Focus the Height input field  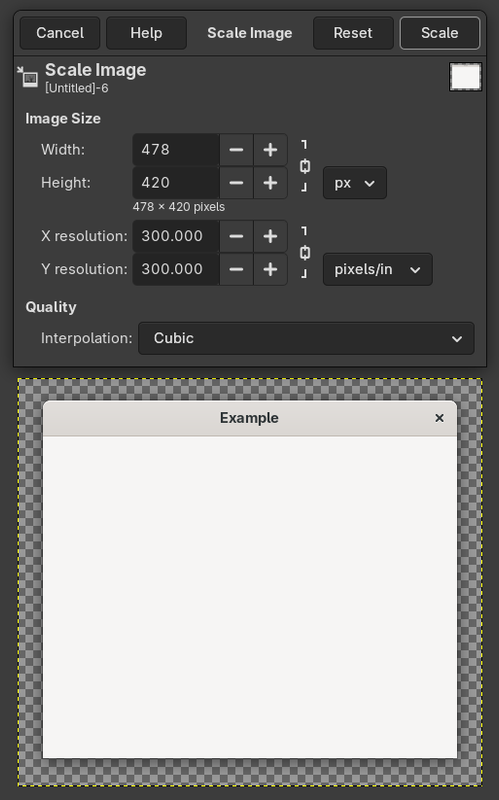pyautogui.click(x=176, y=183)
